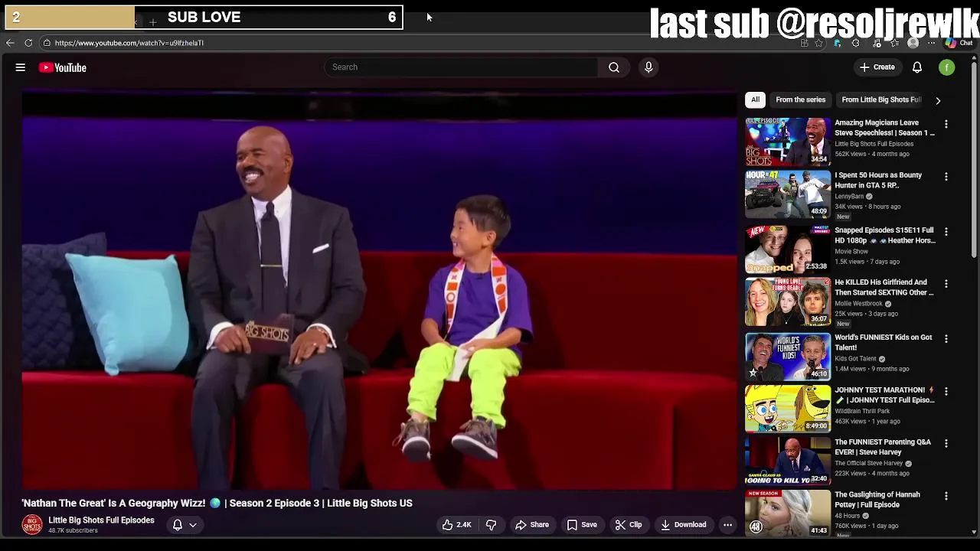Download this video
980x551 pixels.
tap(683, 525)
